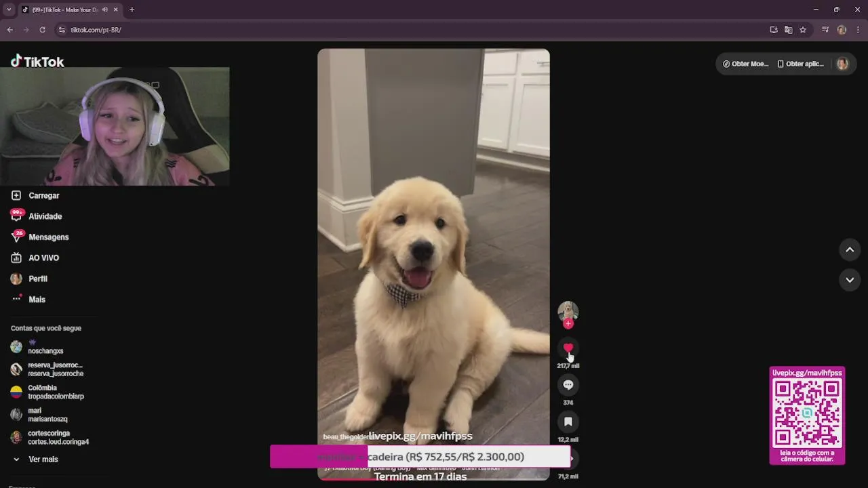The width and height of the screenshot is (868, 488).
Task: Go to next video arrow
Action: pyautogui.click(x=850, y=279)
